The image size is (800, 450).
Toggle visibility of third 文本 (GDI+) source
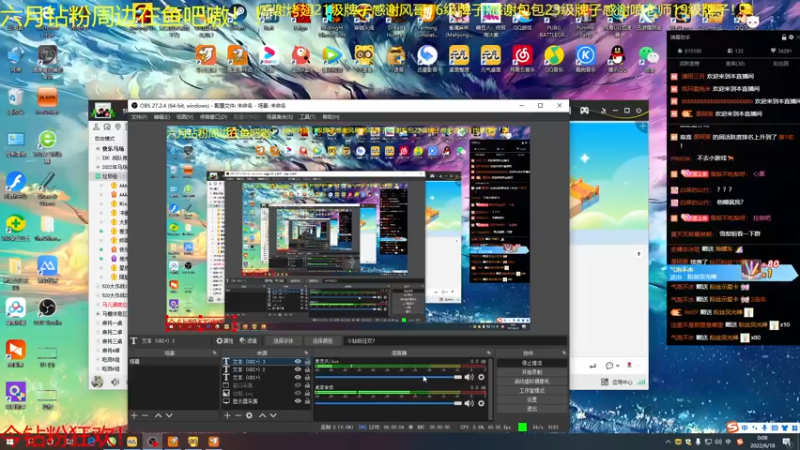point(298,378)
